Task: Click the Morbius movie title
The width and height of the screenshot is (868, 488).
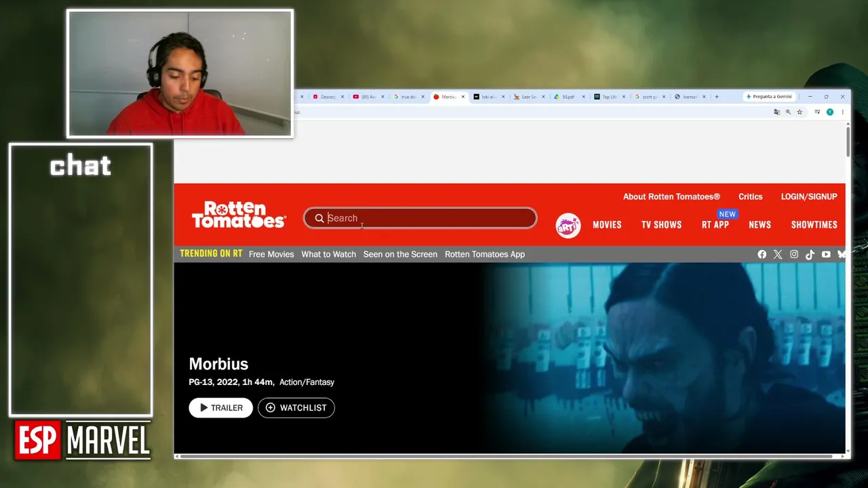Action: click(218, 364)
